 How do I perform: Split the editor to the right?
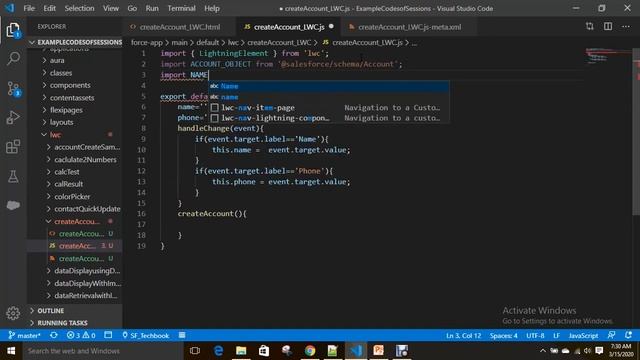tap(608, 27)
